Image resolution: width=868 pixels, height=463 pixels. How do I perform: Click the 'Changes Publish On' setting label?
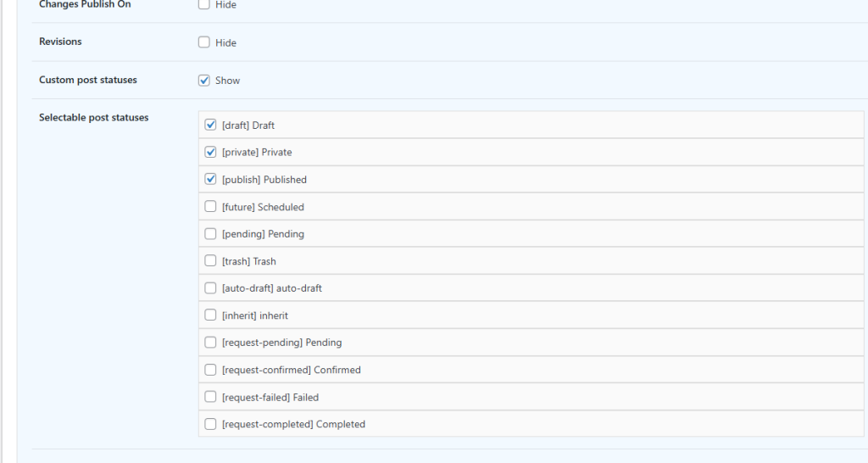[x=85, y=4]
